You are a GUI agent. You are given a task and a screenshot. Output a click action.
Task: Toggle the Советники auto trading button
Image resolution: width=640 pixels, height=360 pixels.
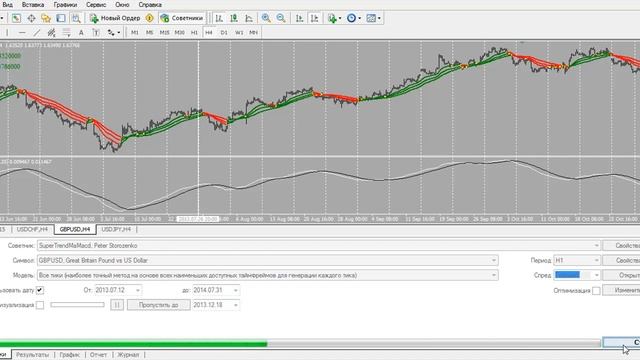182,18
